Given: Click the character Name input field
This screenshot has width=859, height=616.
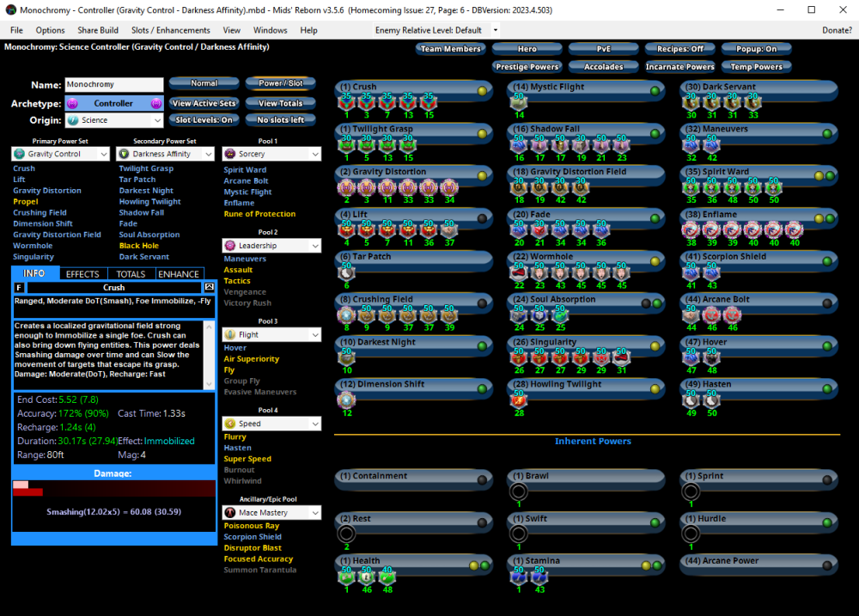Looking at the screenshot, I should (113, 85).
